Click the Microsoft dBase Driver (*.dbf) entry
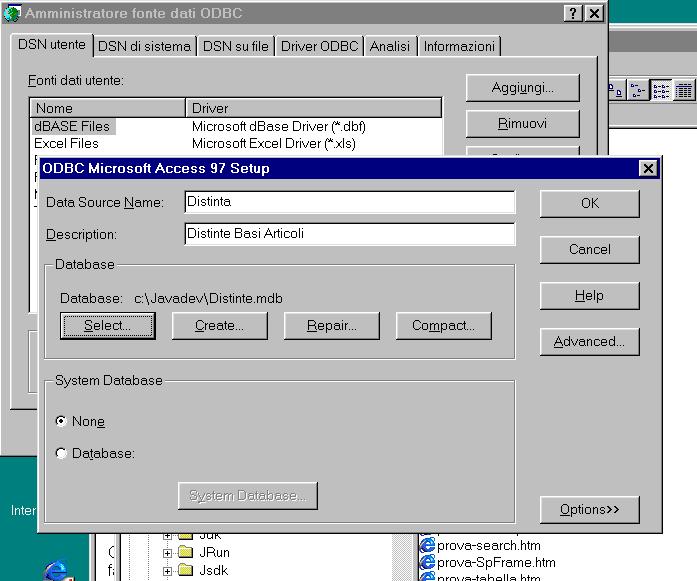This screenshot has height=581, width=697. point(278,127)
